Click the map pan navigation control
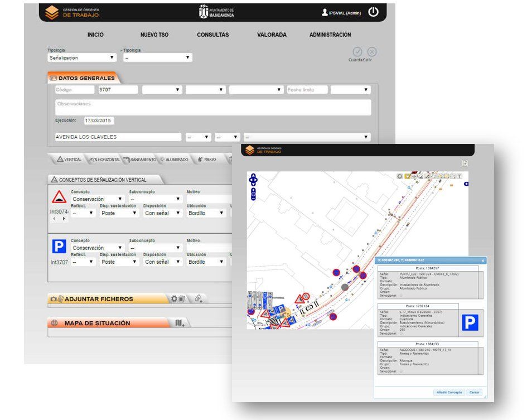Viewport: 527px width, 420px height. tap(253, 180)
